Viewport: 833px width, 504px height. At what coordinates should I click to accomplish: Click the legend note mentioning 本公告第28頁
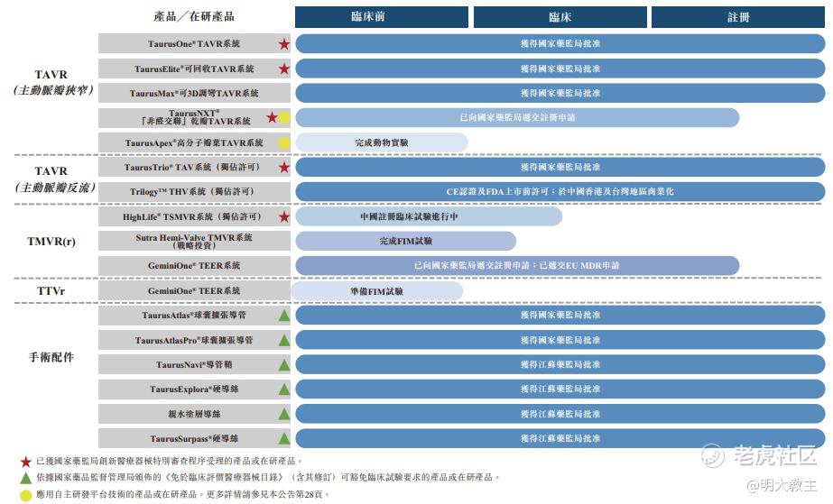183,494
